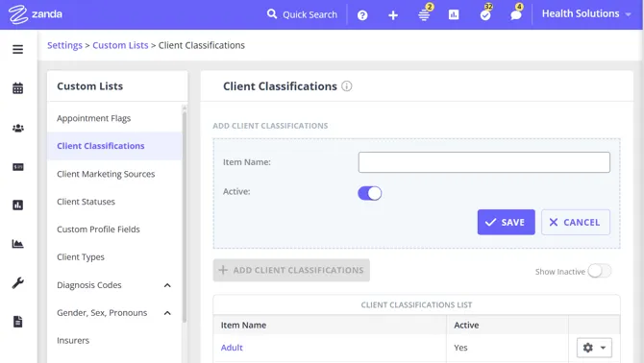This screenshot has width=644, height=363.
Task: Go to Custom Lists breadcrumb link
Action: pyautogui.click(x=120, y=45)
